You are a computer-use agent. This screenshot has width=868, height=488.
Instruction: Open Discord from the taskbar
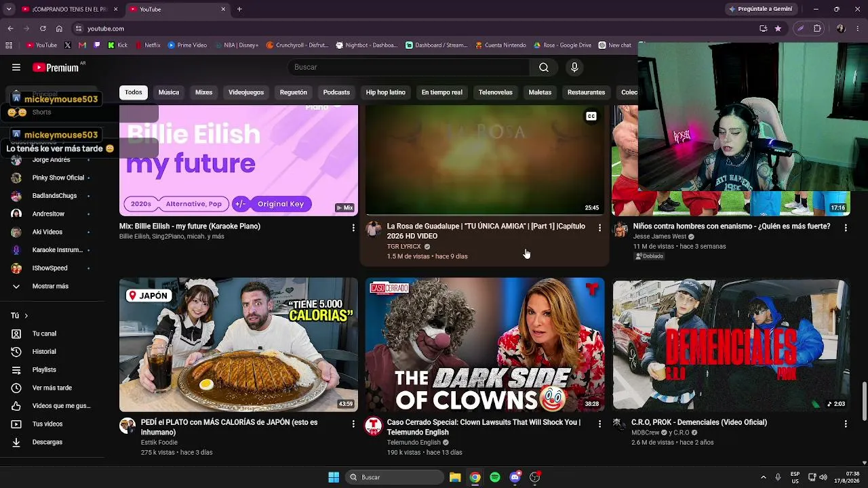click(x=515, y=477)
